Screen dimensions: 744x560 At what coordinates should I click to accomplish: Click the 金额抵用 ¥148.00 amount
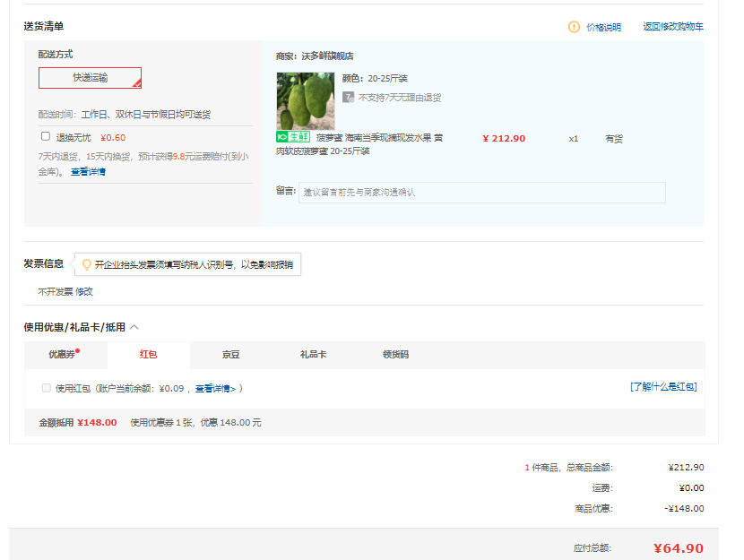coord(97,423)
